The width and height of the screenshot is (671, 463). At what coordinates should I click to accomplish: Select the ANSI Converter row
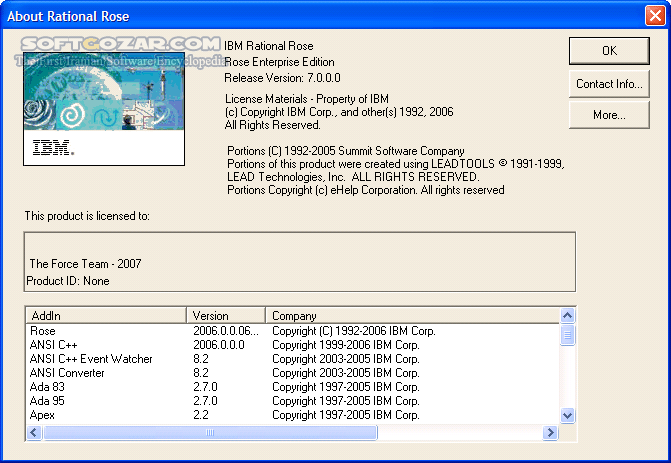tap(293, 373)
